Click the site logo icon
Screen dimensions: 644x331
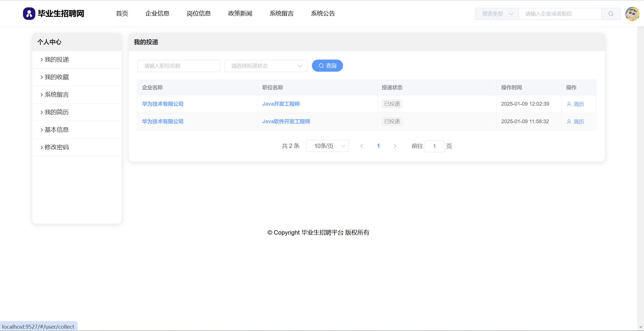point(29,14)
